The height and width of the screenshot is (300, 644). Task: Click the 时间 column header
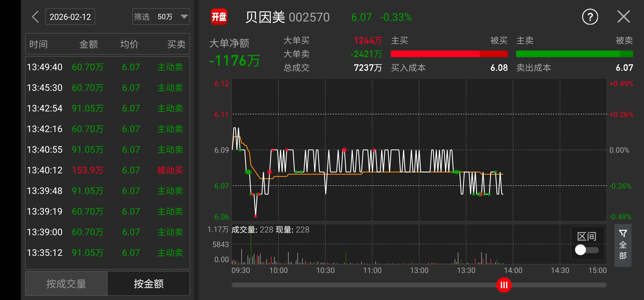pyautogui.click(x=39, y=44)
